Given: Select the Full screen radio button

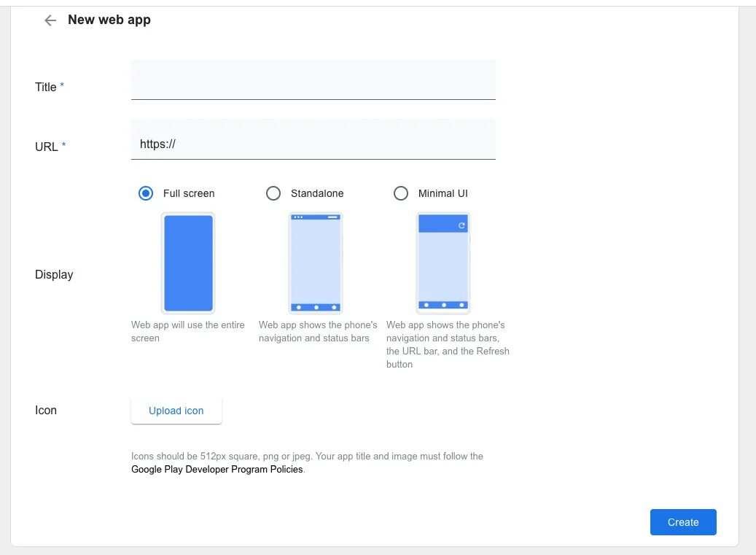Looking at the screenshot, I should [x=146, y=193].
